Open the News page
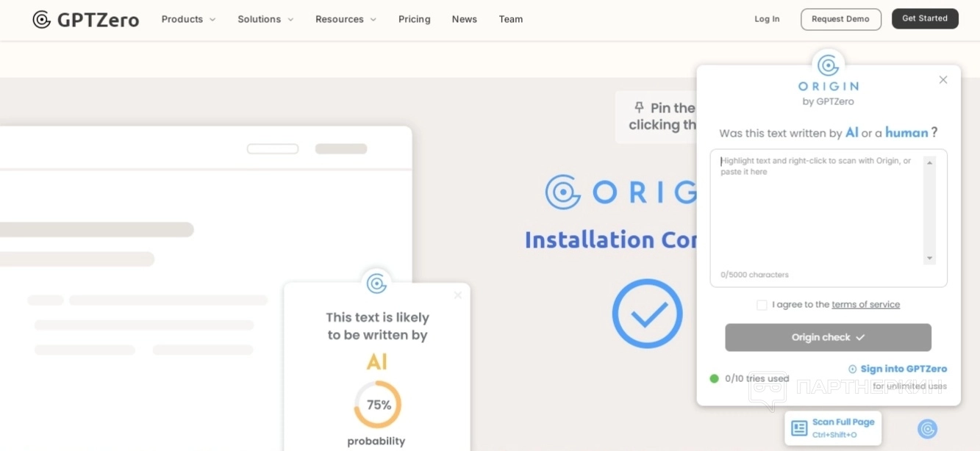Image resolution: width=980 pixels, height=451 pixels. (x=465, y=19)
